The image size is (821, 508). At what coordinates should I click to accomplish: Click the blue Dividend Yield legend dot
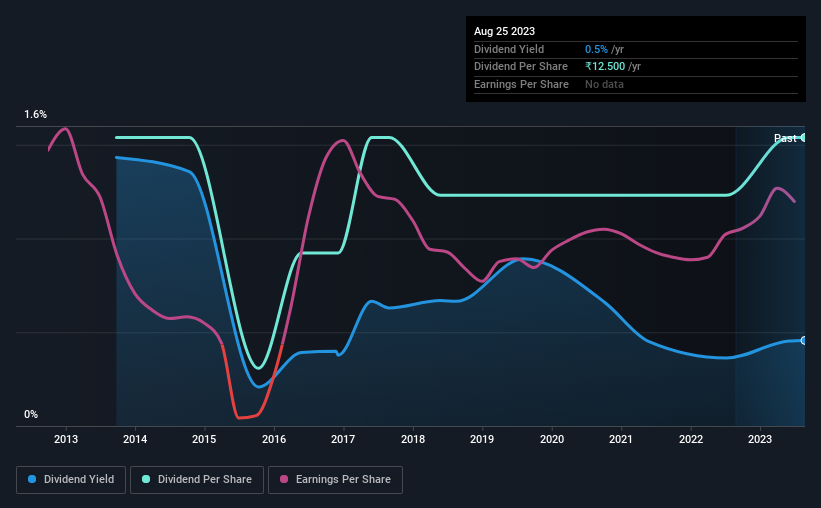click(x=32, y=479)
